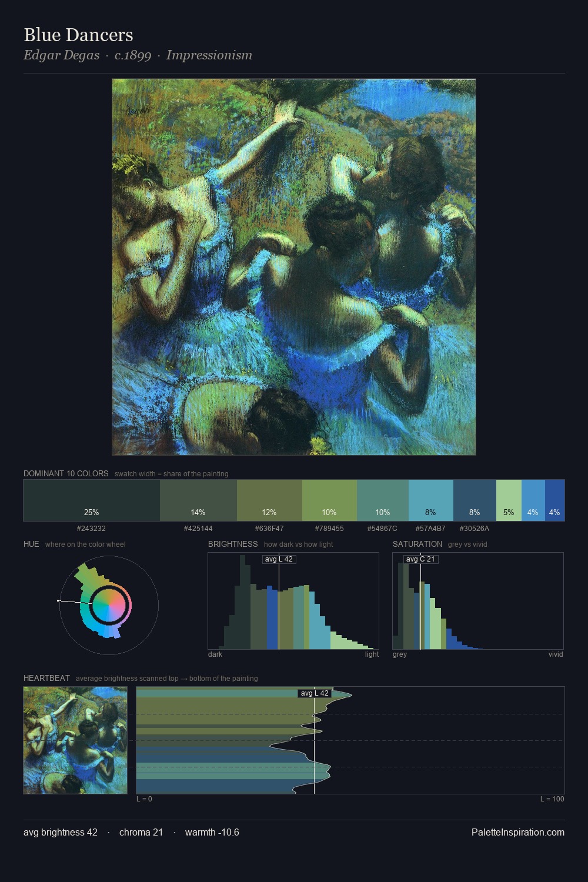Click the BRIGHTNESS section heading
This screenshot has height=882, width=588.
pos(233,544)
